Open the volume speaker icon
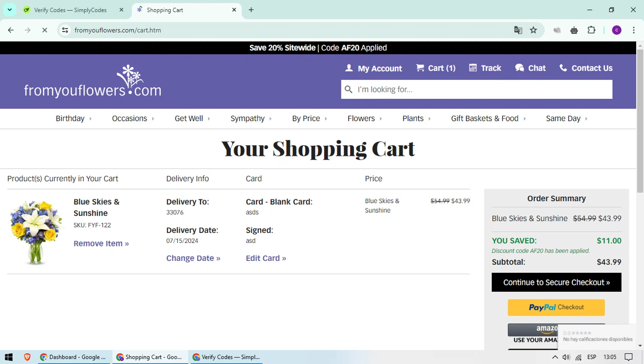 [x=566, y=357]
